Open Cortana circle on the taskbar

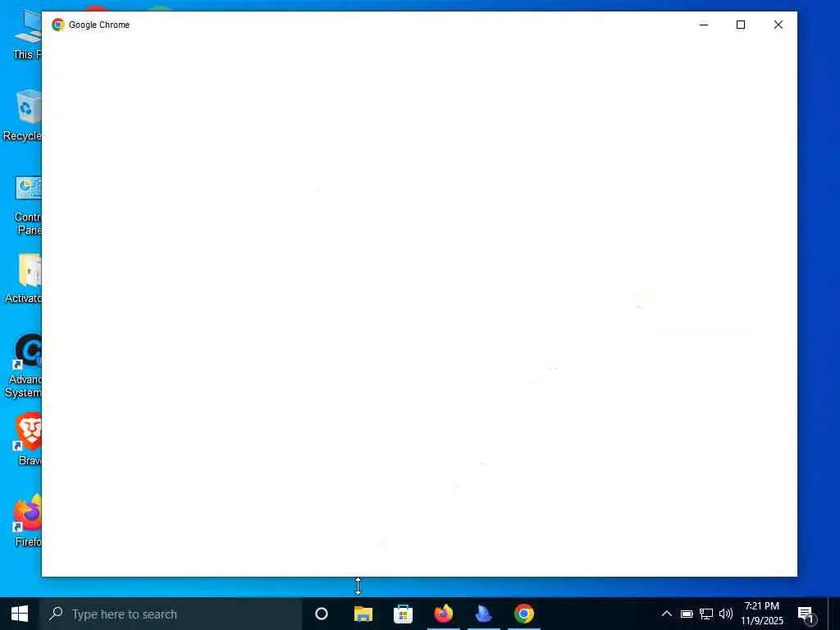point(322,614)
